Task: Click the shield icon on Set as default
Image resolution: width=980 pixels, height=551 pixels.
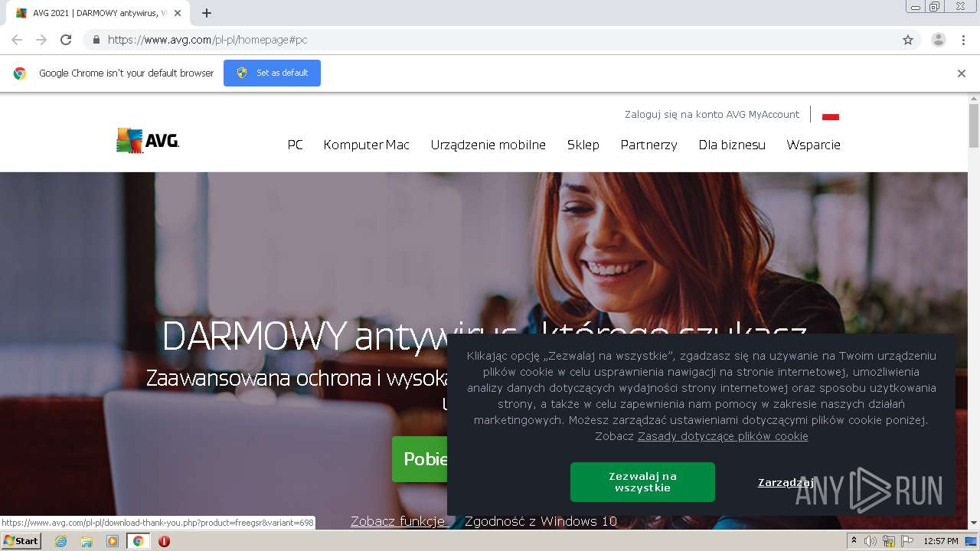Action: (242, 73)
